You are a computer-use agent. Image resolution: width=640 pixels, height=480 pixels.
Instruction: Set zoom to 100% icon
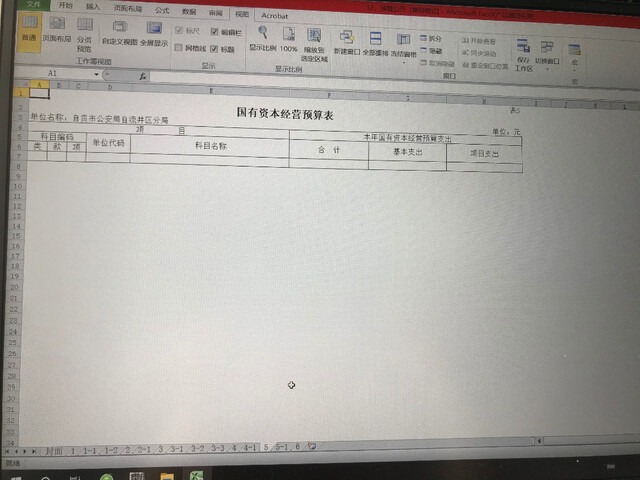click(x=288, y=38)
